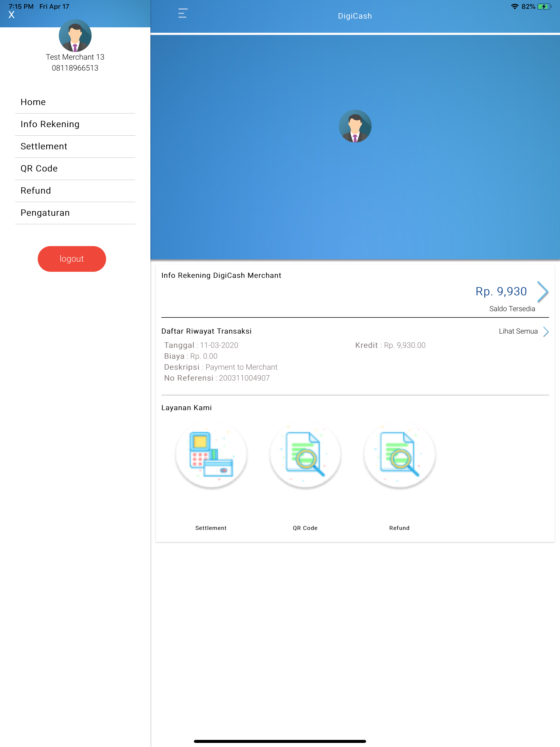Screen dimensions: 560x747
Task: Open the Refund service icon
Action: click(399, 454)
